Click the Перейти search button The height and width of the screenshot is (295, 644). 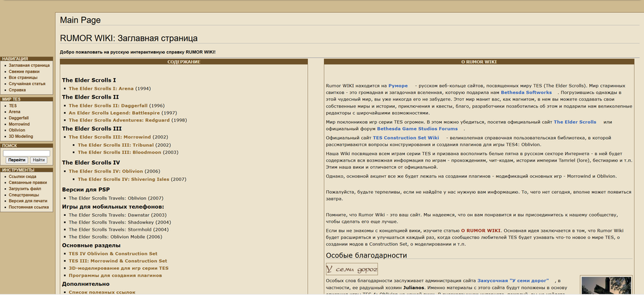[17, 160]
